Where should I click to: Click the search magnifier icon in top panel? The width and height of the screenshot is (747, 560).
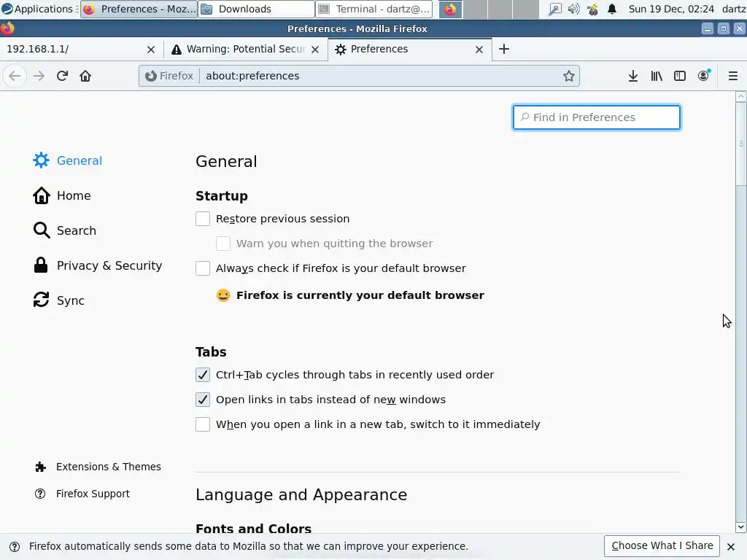tap(554, 9)
